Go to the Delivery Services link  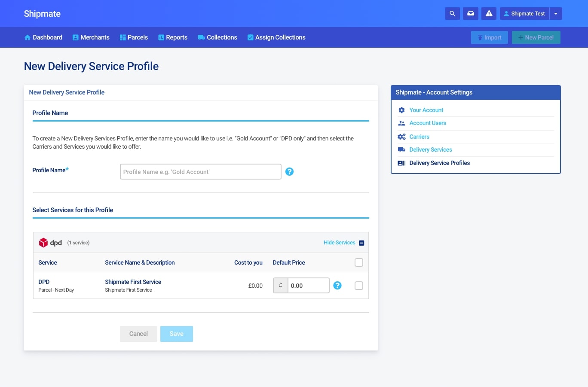click(x=431, y=149)
